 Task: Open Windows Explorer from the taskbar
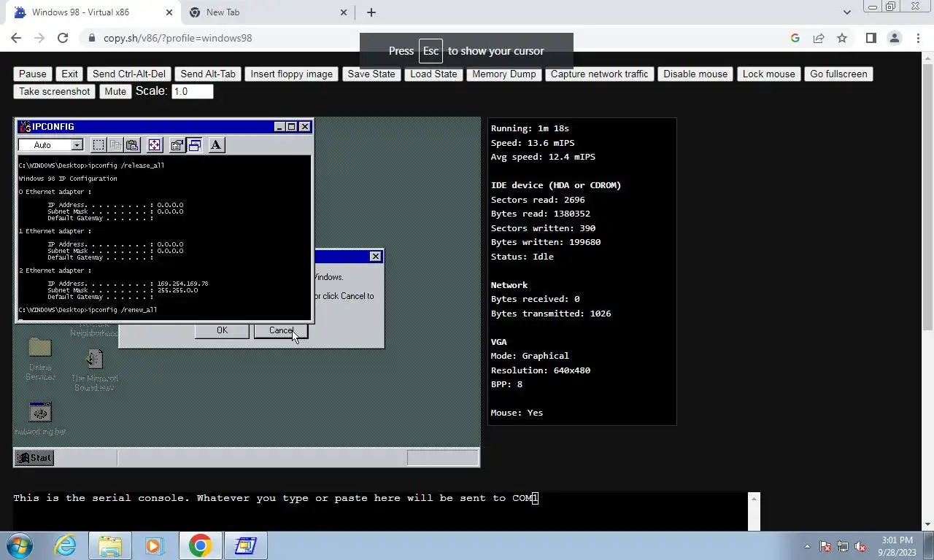tap(110, 545)
